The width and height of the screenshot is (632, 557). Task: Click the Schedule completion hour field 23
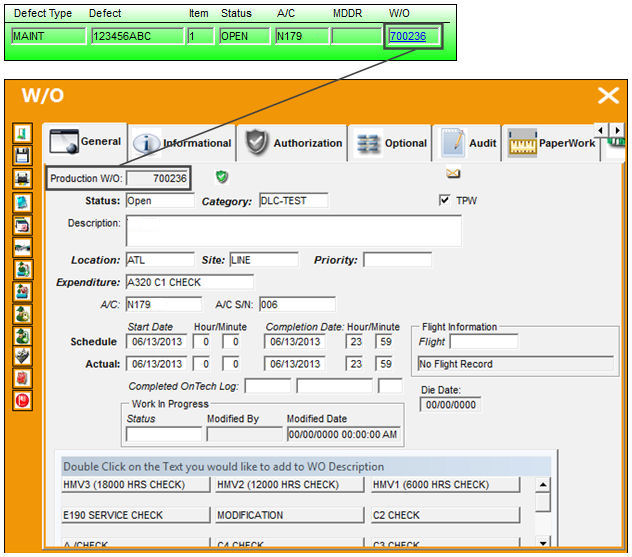[x=355, y=341]
